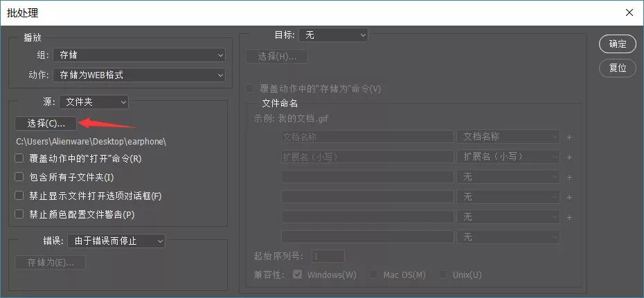644x298 pixels.
Task: Click the 起始序列号 input field
Action: 328,257
